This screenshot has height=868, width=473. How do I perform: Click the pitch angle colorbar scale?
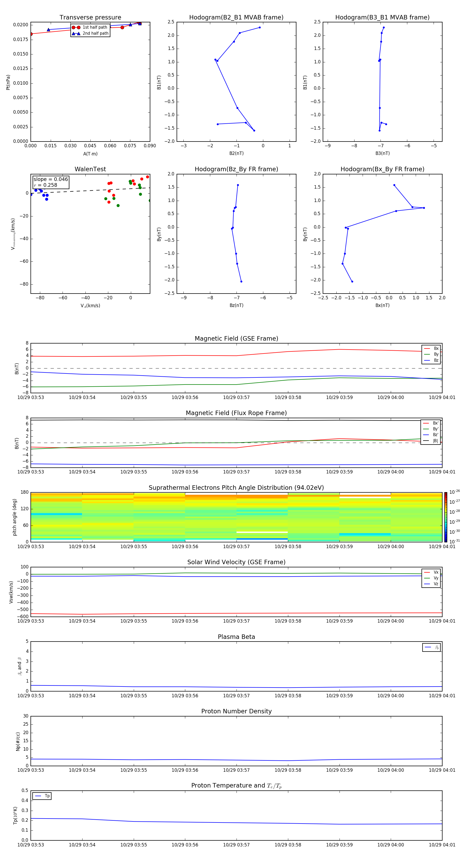point(446,517)
